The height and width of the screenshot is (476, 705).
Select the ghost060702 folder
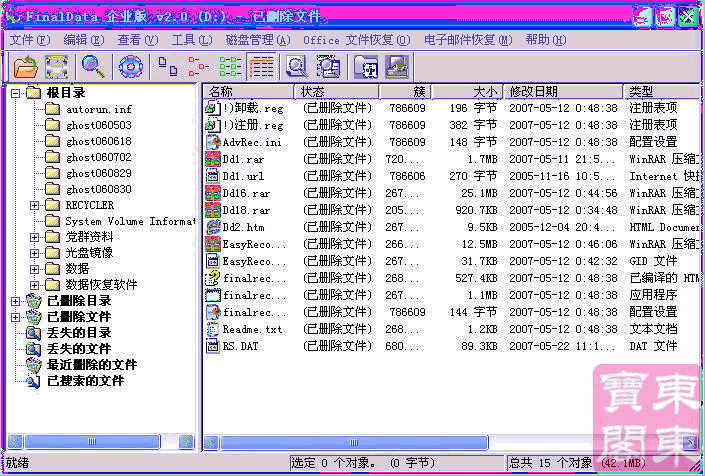pos(99,157)
